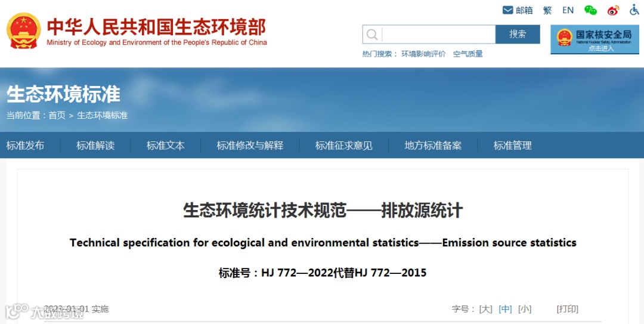Click the WeChat icon in header
This screenshot has height=324, width=644.
coord(590,10)
